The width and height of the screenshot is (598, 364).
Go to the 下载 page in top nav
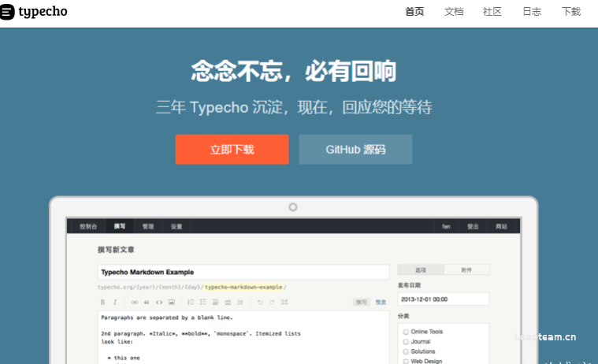pos(571,12)
